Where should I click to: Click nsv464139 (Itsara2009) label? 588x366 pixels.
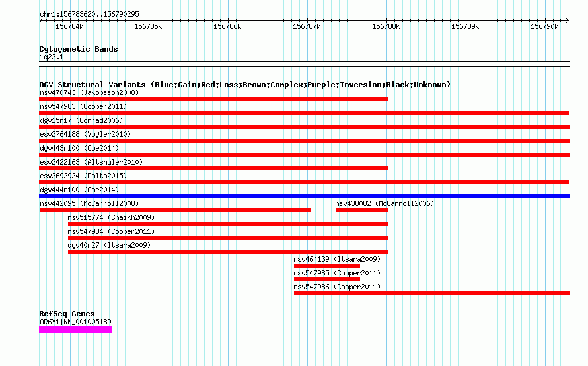click(x=337, y=259)
